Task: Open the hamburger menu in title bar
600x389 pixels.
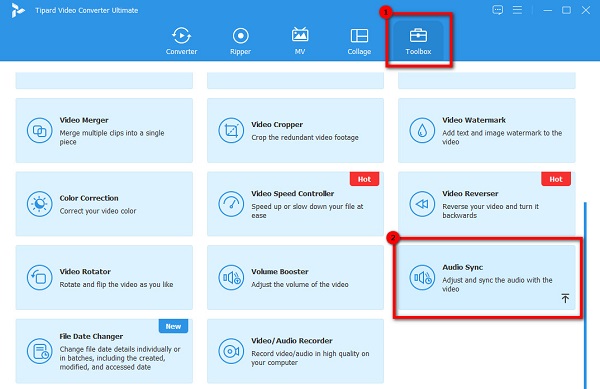Action: (x=517, y=10)
